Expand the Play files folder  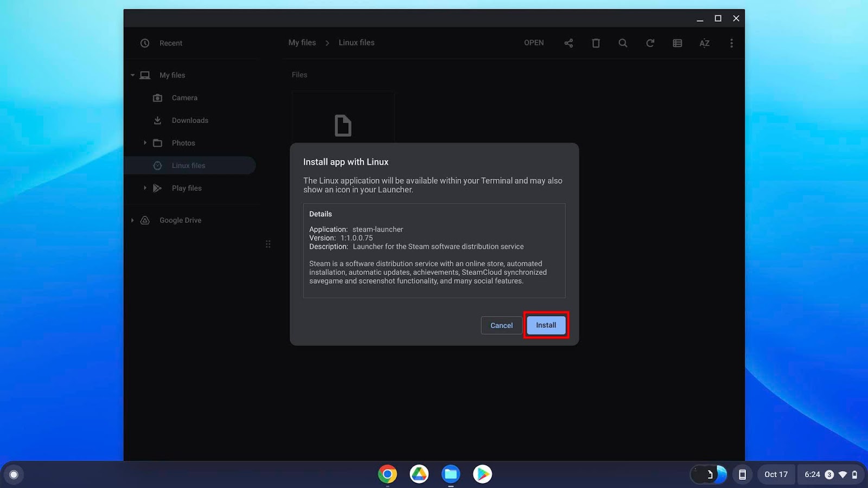145,188
